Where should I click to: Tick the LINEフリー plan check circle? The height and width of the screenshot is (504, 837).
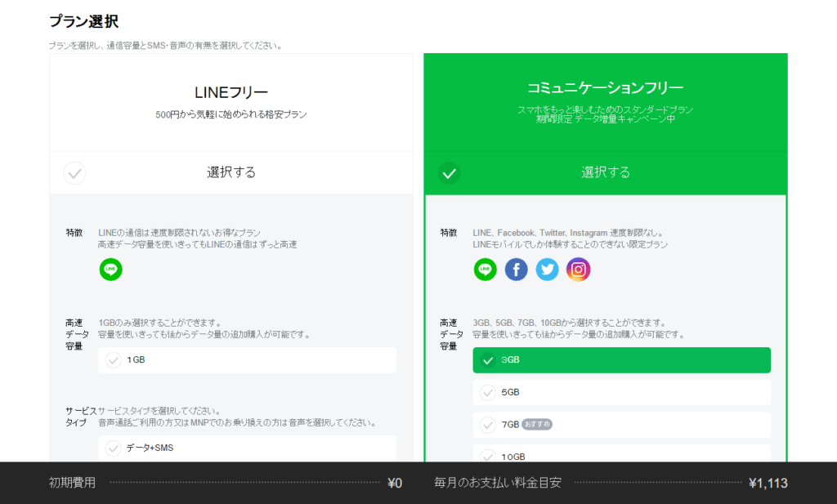pos(74,173)
